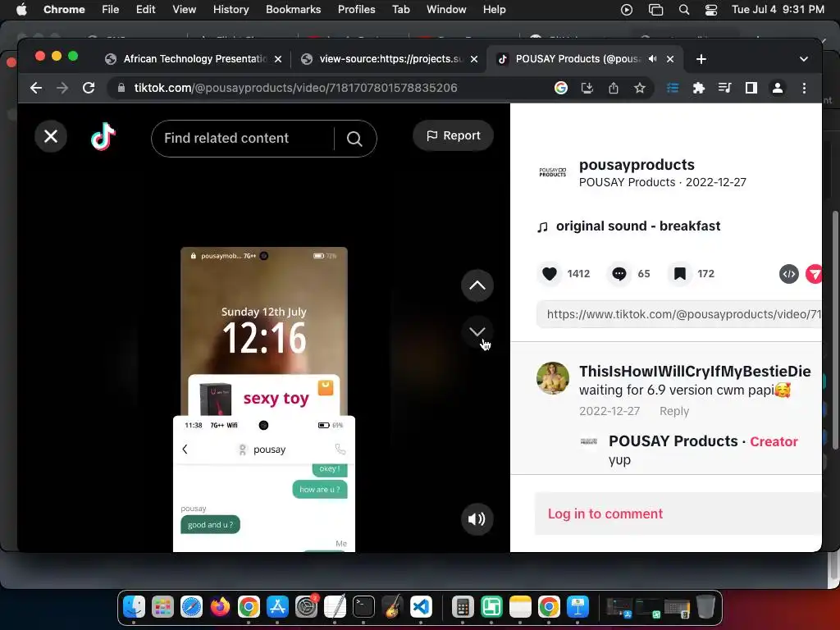This screenshot has width=840, height=630.
Task: Click the POUSAY Products avatar logo
Action: pyautogui.click(x=552, y=172)
